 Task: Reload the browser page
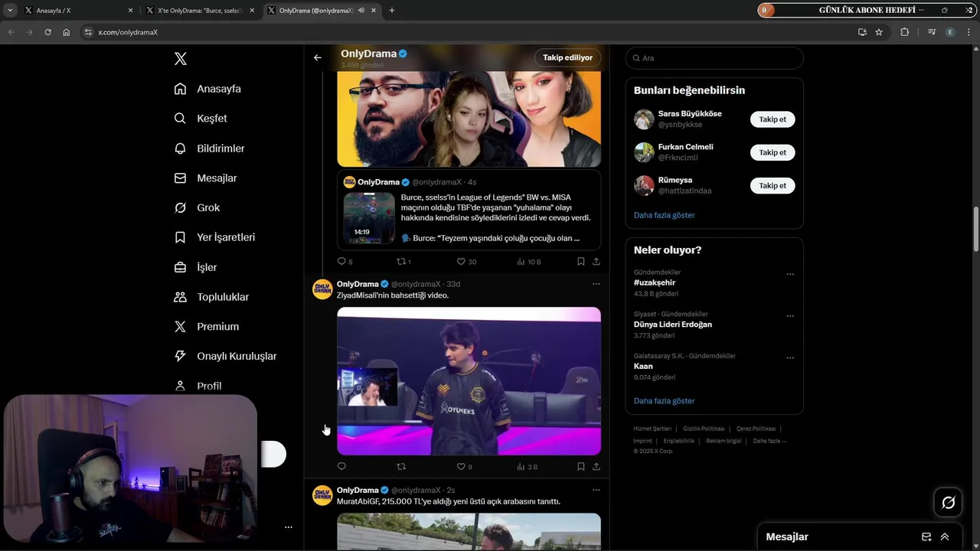[47, 32]
